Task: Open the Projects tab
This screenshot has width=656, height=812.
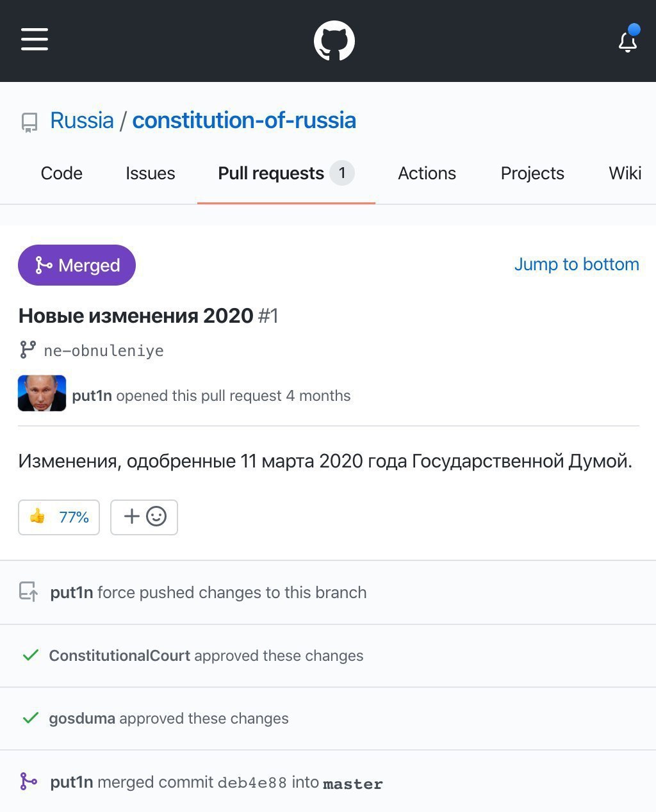Action: point(532,174)
